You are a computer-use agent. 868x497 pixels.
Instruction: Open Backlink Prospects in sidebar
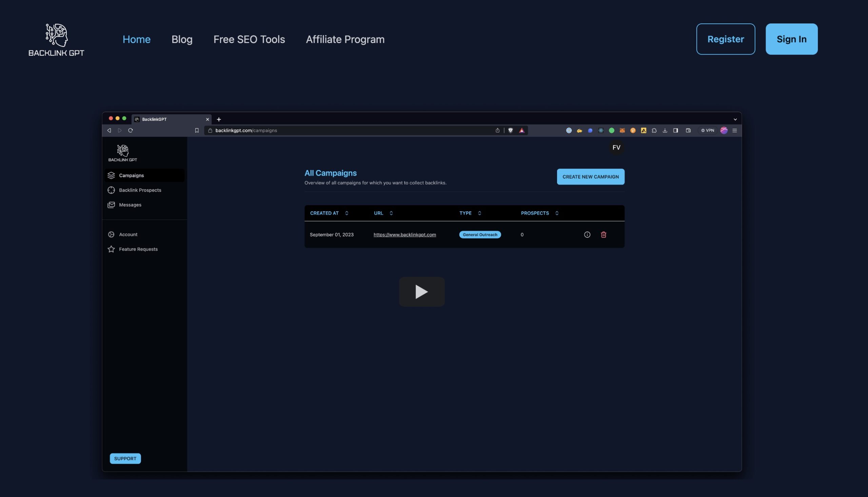click(140, 190)
